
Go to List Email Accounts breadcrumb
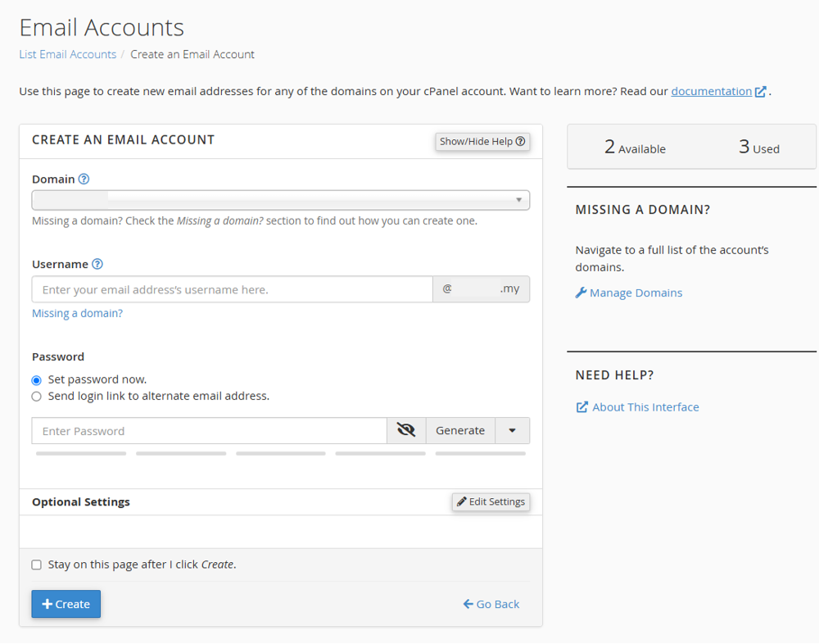coord(67,55)
